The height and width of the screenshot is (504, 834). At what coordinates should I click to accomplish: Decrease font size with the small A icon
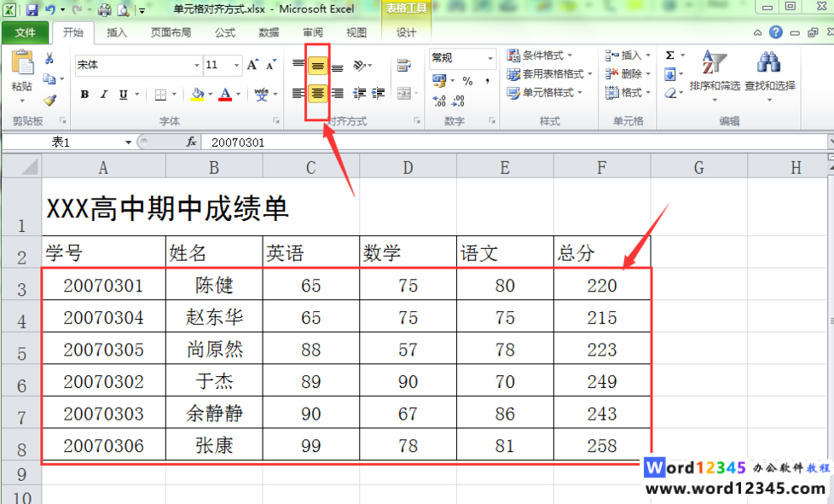tap(270, 65)
